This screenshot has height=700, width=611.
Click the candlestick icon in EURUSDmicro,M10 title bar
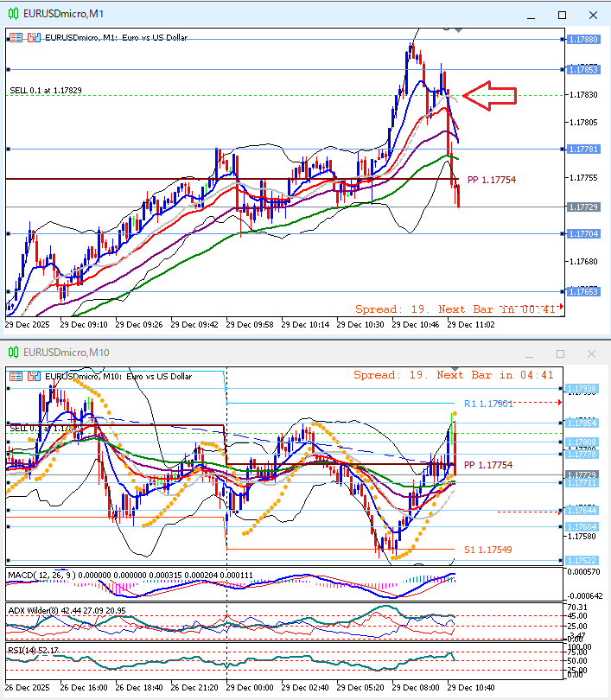tap(13, 353)
